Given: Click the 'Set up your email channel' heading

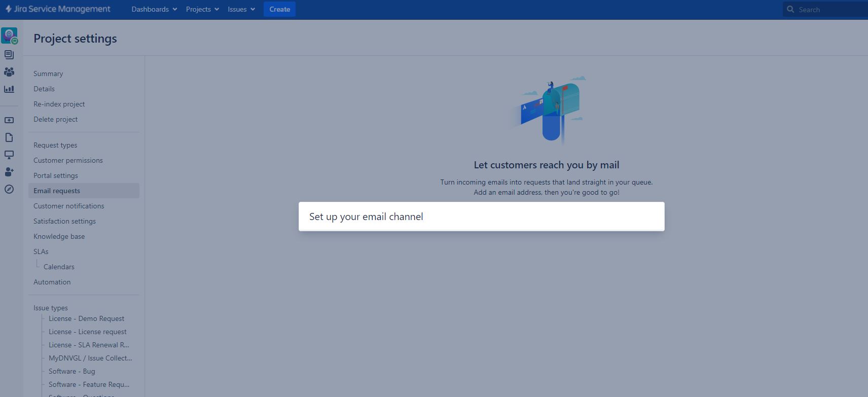Looking at the screenshot, I should (366, 216).
